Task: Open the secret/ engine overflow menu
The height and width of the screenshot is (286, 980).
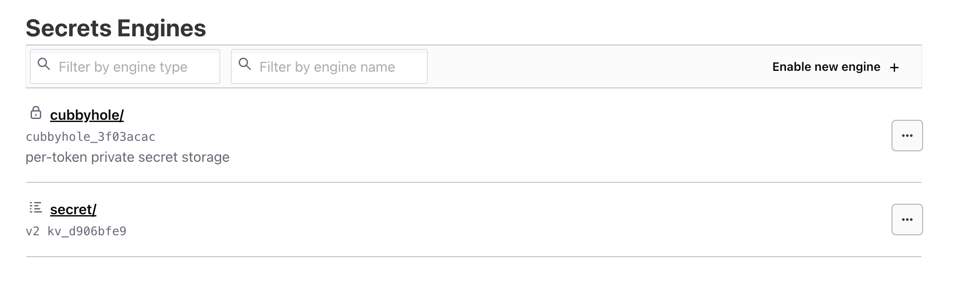Action: pos(907,220)
